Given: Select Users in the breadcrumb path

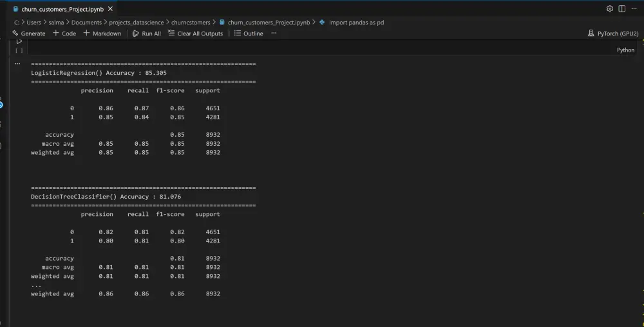Looking at the screenshot, I should (x=33, y=22).
